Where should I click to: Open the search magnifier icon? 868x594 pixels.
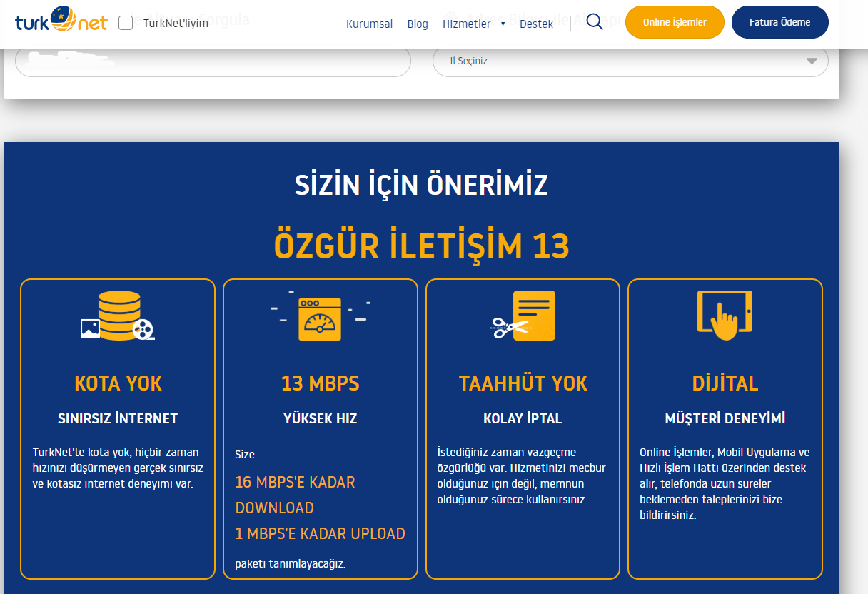595,22
